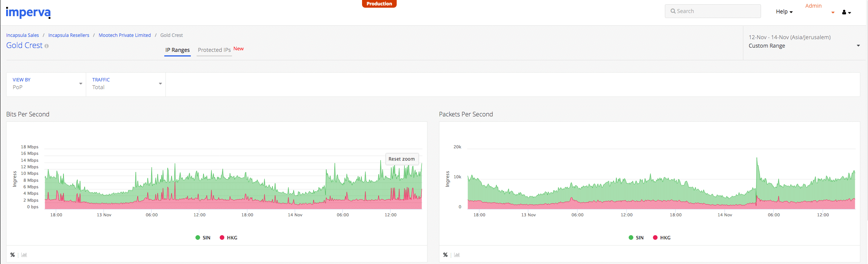Toggle SIN series in Bits Per Second legend
This screenshot has width=868, height=264.
tap(203, 237)
